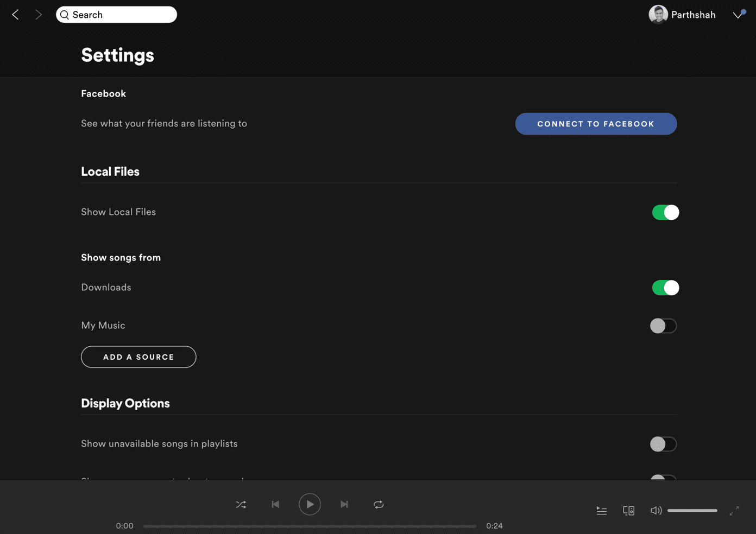Mute the volume speaker icon
This screenshot has width=756, height=534.
pos(656,511)
